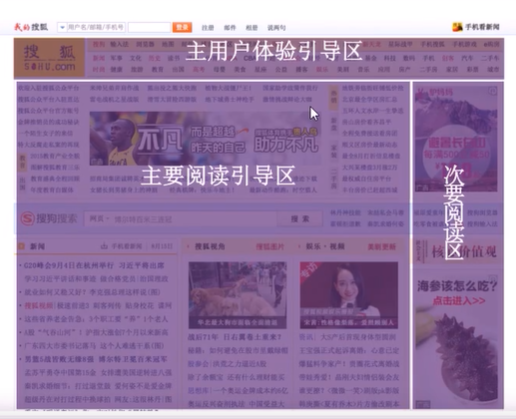Click the dogs photo thumbnail under 搜狐视角

(x=237, y=295)
